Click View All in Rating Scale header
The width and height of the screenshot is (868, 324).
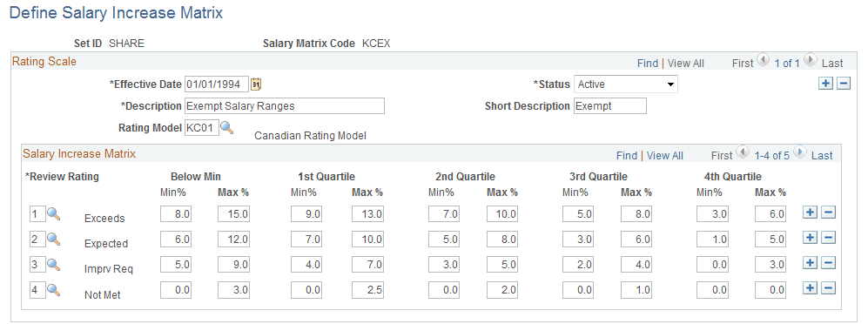point(686,63)
